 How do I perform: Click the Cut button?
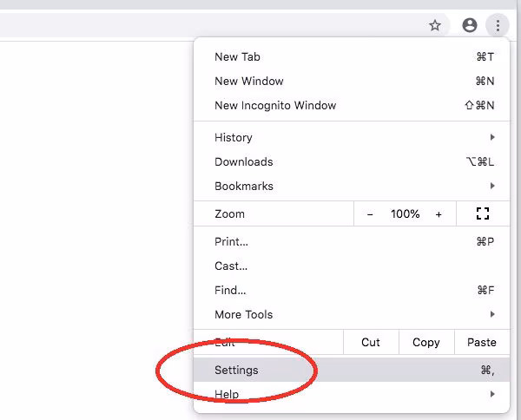point(371,342)
